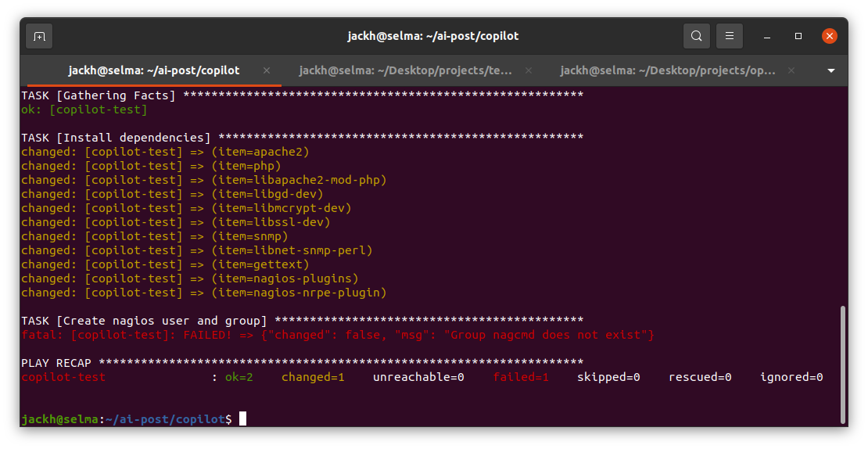The image size is (868, 449).
Task: Click the window title jackh@selma: ~/ai-post/copilot
Action: pos(433,36)
